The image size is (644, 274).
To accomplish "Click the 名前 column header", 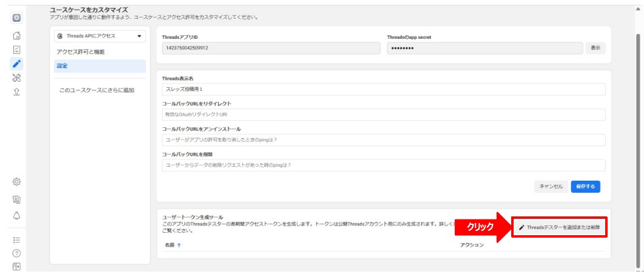I will [170, 245].
